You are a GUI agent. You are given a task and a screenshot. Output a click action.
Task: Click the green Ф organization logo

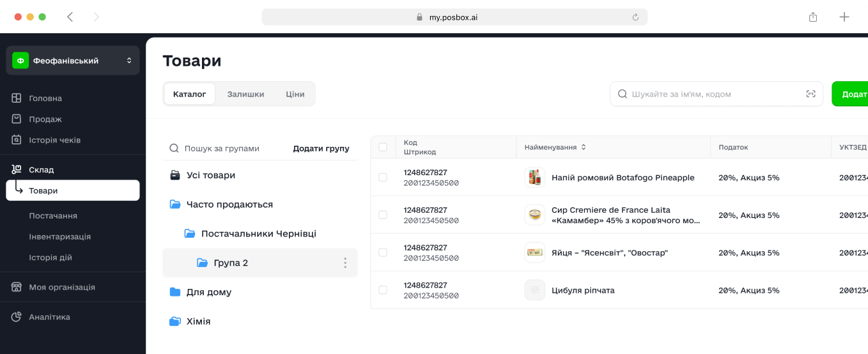point(20,61)
